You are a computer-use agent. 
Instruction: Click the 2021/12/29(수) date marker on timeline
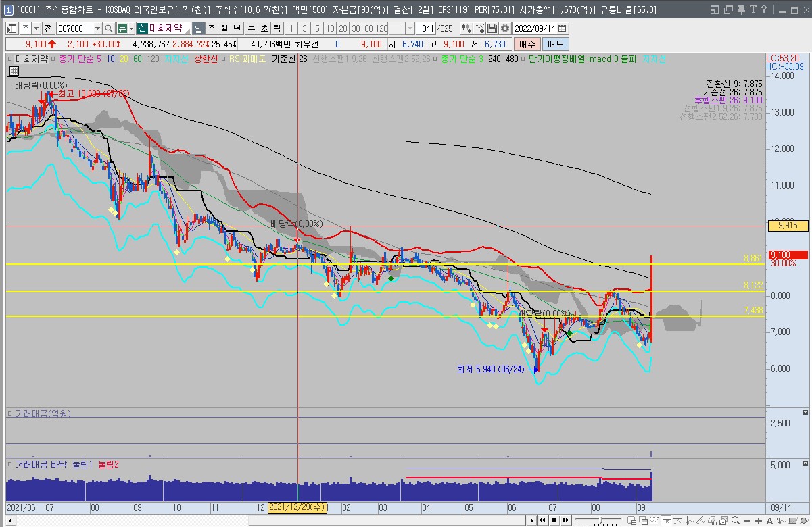click(297, 507)
